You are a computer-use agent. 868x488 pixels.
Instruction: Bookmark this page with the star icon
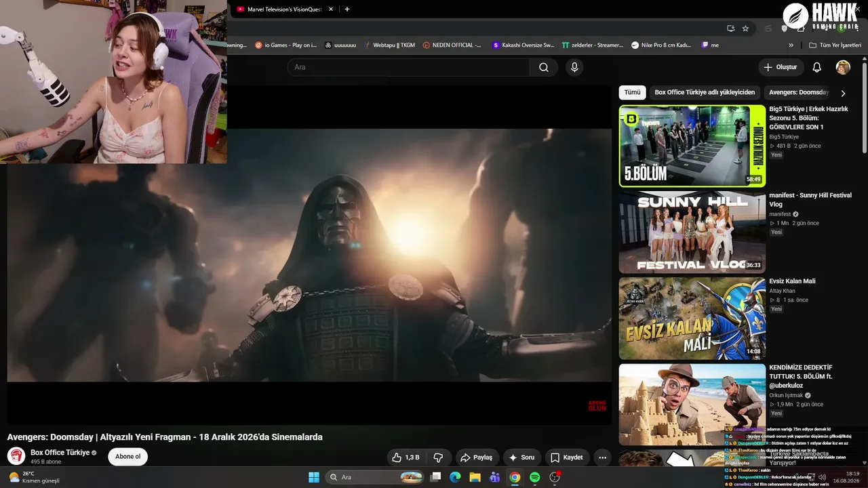(745, 28)
